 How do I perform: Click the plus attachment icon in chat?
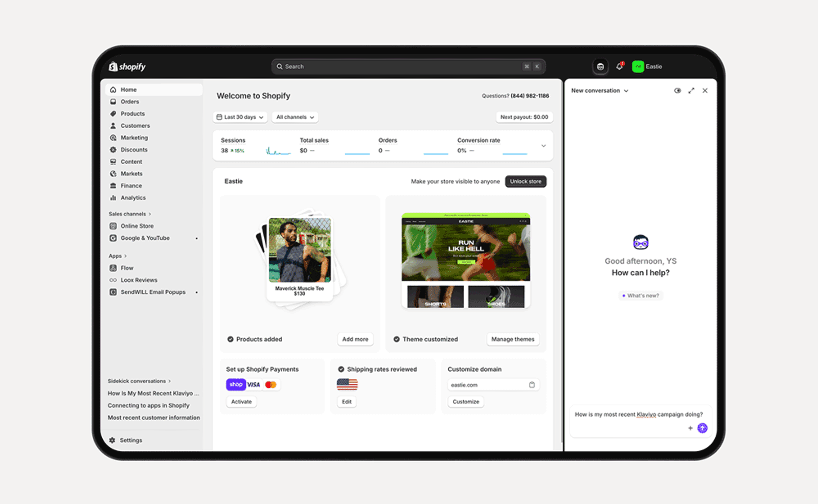tap(690, 428)
